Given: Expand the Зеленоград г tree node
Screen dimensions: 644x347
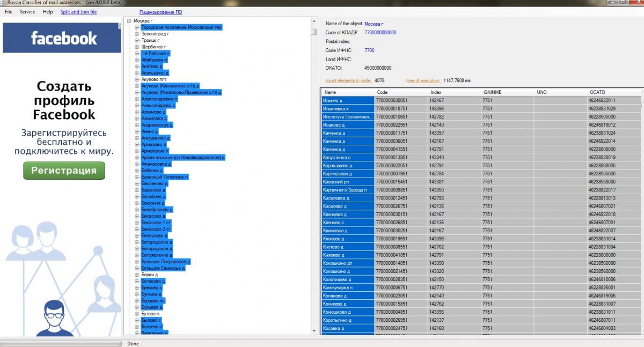Looking at the screenshot, I should coord(137,34).
